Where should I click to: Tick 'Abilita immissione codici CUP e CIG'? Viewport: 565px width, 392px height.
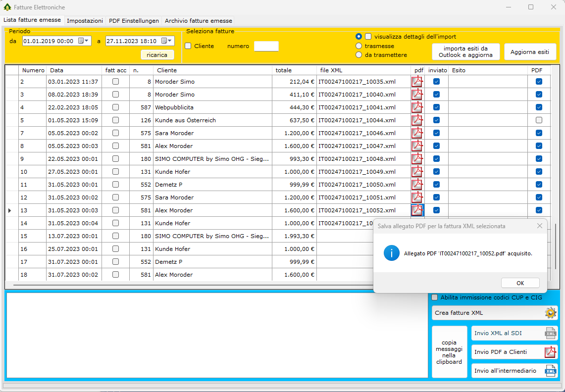point(435,297)
